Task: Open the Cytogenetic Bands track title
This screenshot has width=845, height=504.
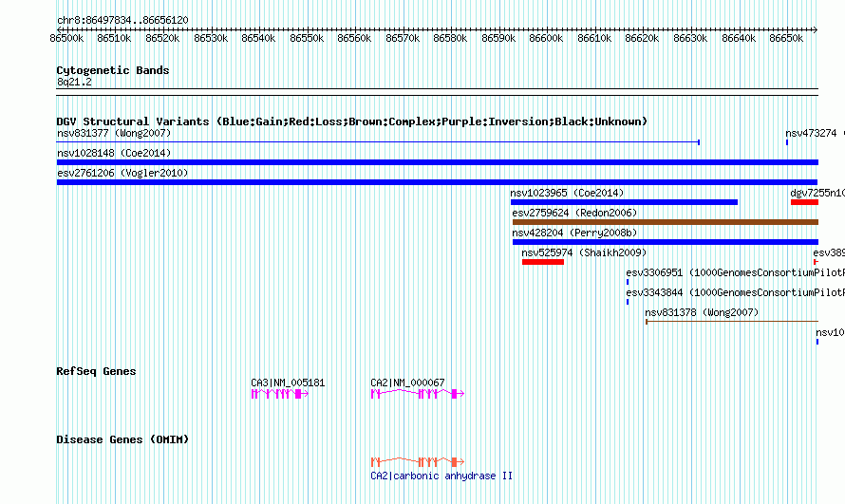Action: click(x=113, y=70)
